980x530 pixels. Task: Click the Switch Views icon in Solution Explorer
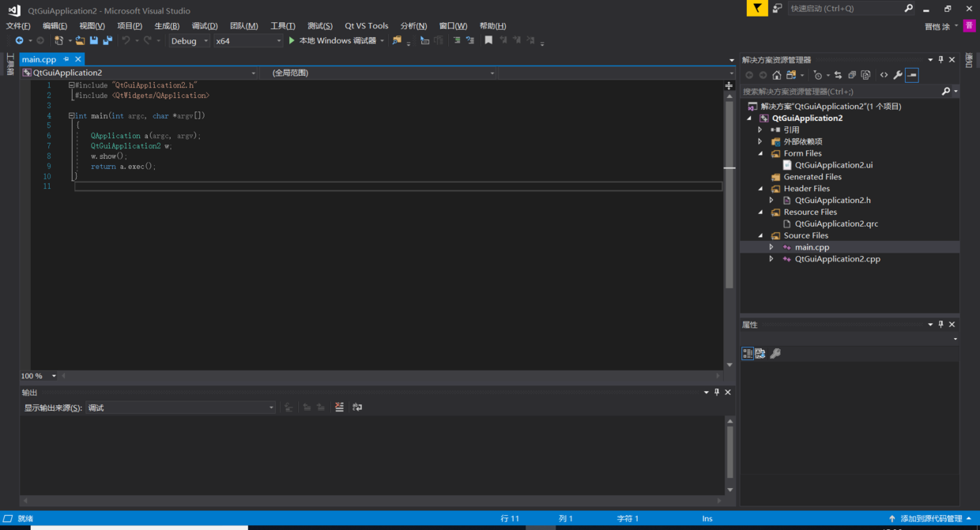click(x=790, y=75)
